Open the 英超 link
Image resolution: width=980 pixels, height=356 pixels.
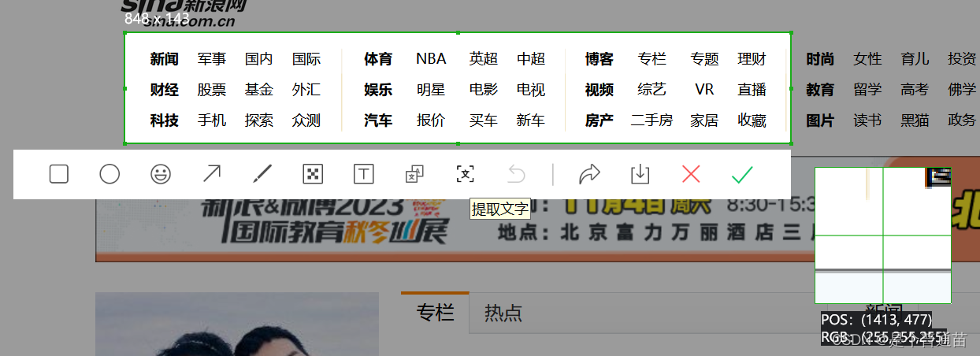click(484, 59)
